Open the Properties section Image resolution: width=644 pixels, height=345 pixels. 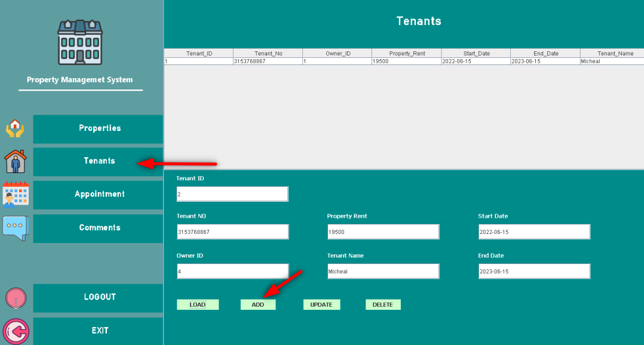(x=99, y=128)
